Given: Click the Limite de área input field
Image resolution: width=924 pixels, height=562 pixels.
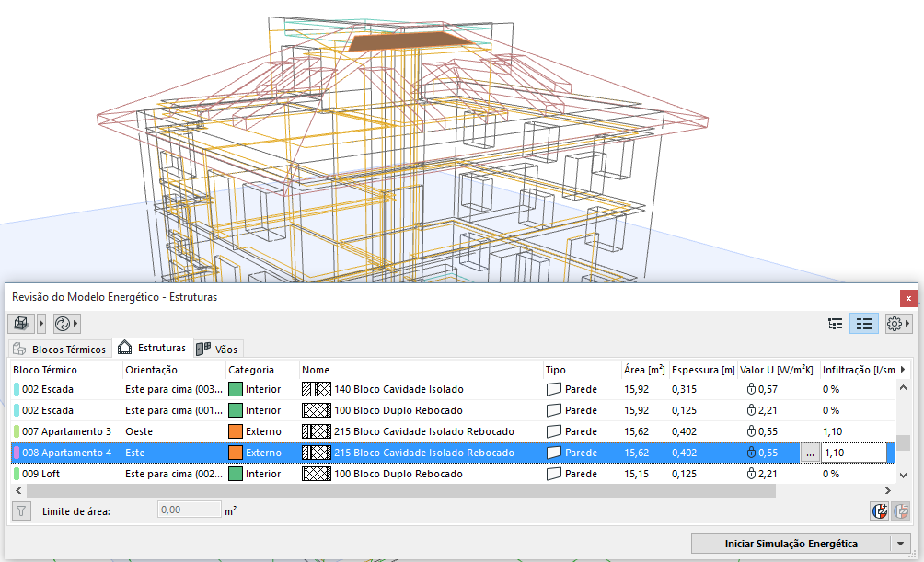Looking at the screenshot, I should [188, 510].
